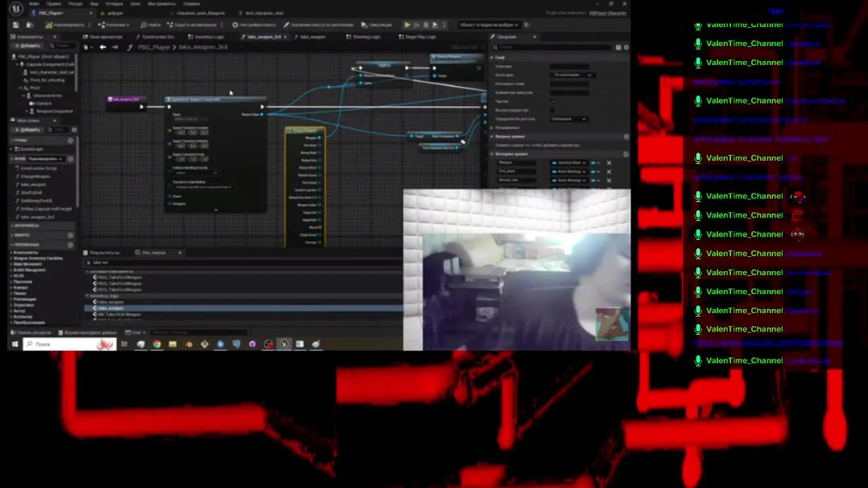868x488 pixels.
Task: Open Skeletal Mesh type dropdown for Weapon
Action: pyautogui.click(x=569, y=163)
